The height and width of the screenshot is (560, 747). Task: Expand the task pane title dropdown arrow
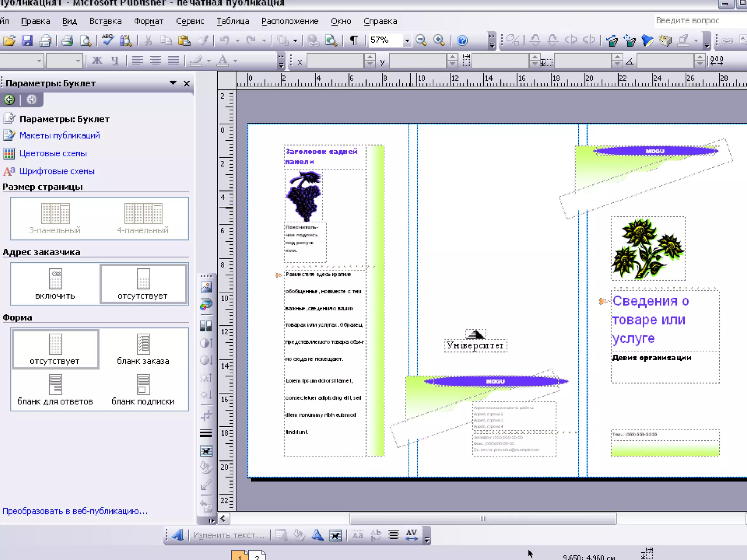(x=173, y=83)
